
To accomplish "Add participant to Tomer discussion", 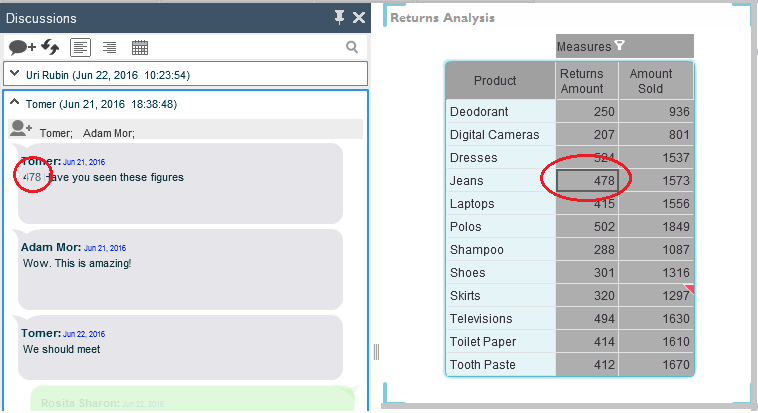I will (21, 129).
